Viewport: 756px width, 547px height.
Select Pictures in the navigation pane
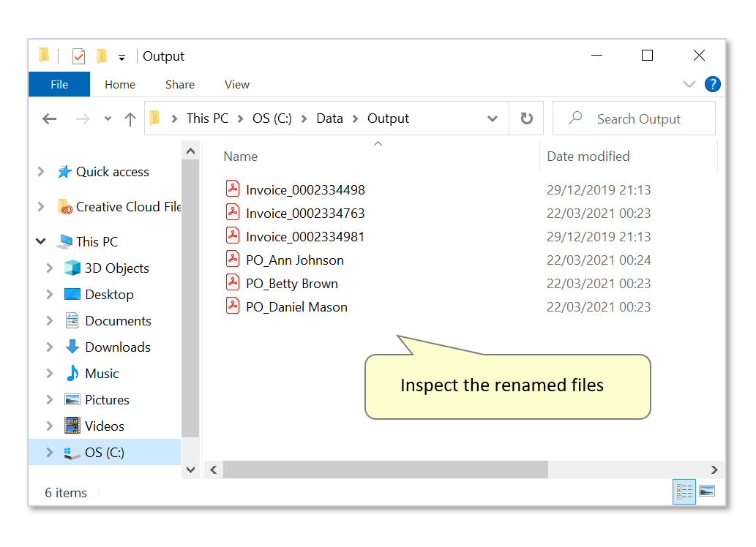pyautogui.click(x=107, y=399)
